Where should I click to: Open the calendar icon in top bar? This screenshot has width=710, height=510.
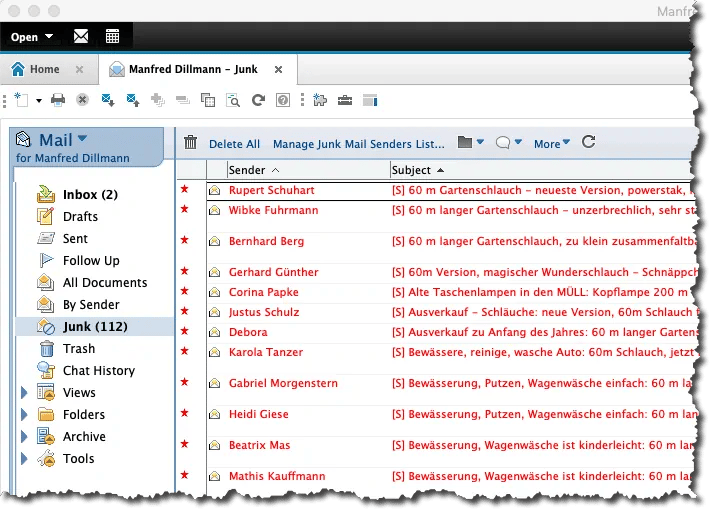pos(112,37)
